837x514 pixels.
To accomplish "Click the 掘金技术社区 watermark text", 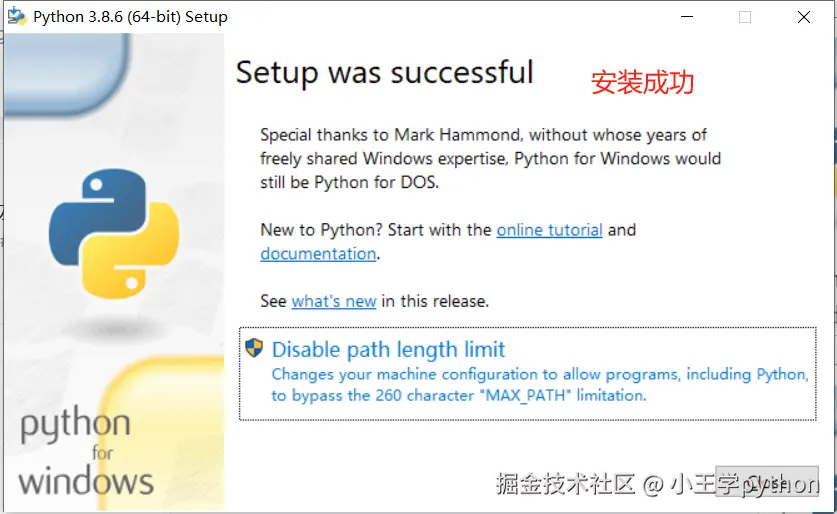I will click(566, 485).
